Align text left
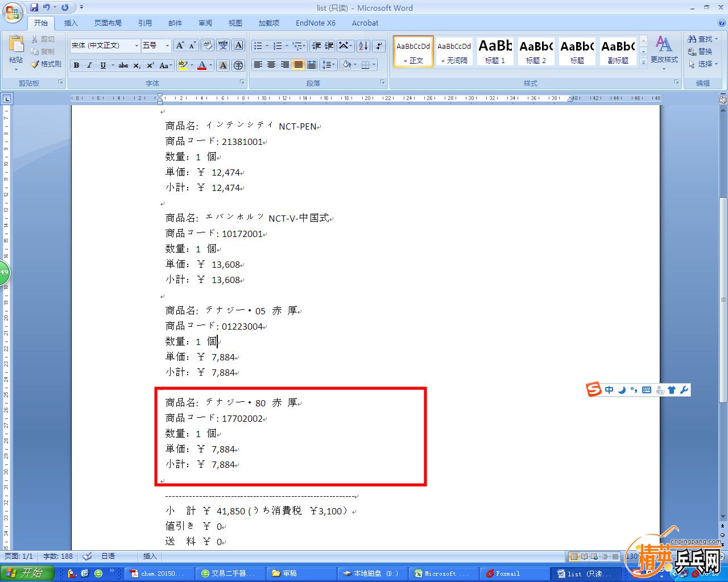The image size is (728, 582). pos(258,65)
